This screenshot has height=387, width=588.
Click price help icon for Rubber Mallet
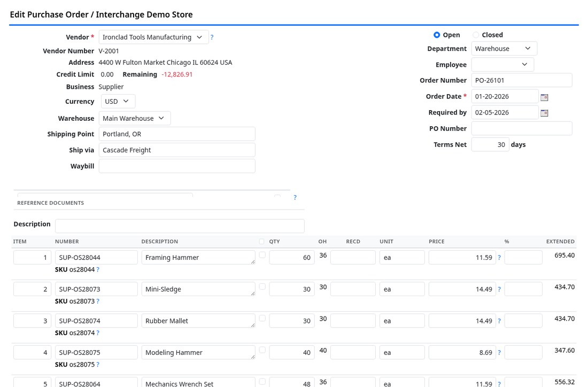pos(499,321)
